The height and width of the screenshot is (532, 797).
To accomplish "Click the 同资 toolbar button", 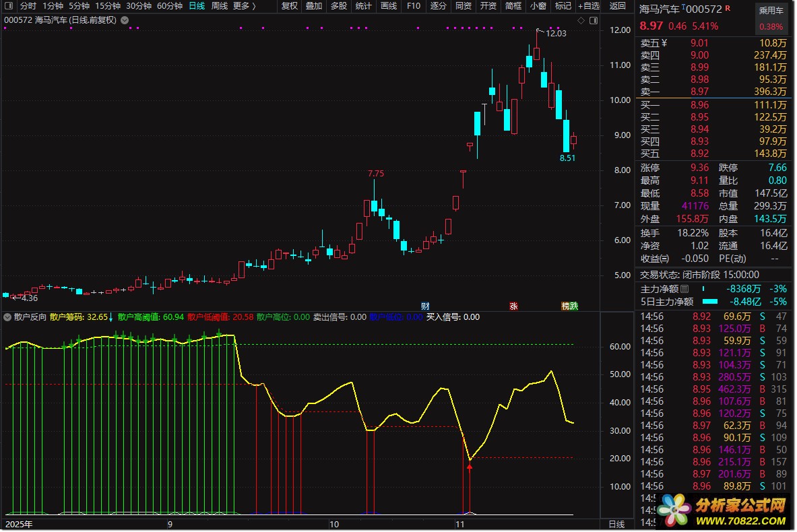I will point(463,6).
